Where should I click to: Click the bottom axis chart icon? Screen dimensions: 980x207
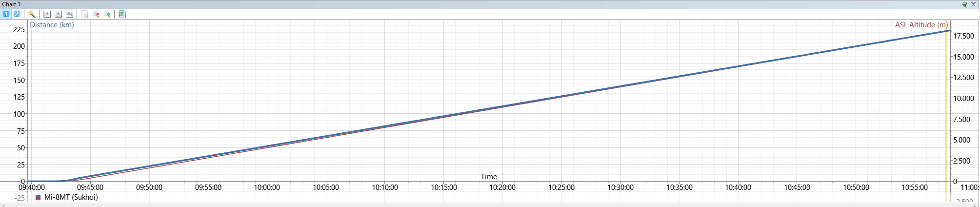click(58, 14)
